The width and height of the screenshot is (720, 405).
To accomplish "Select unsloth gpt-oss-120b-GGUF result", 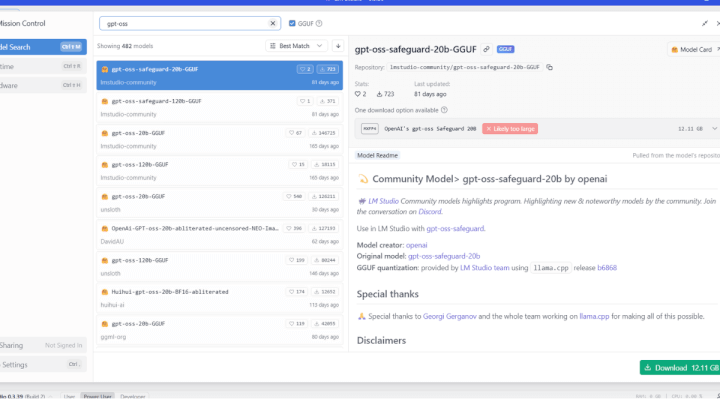I will pos(219,266).
